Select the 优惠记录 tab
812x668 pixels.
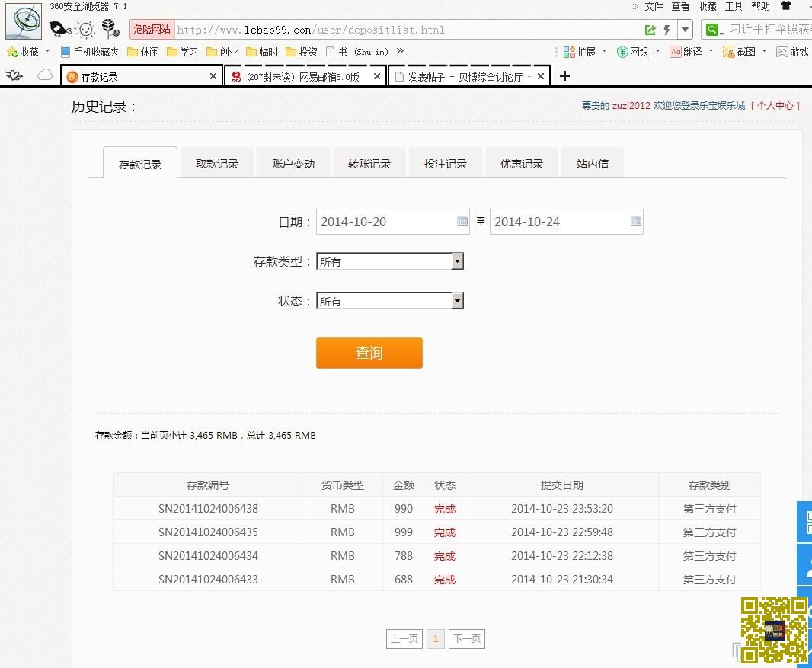522,164
